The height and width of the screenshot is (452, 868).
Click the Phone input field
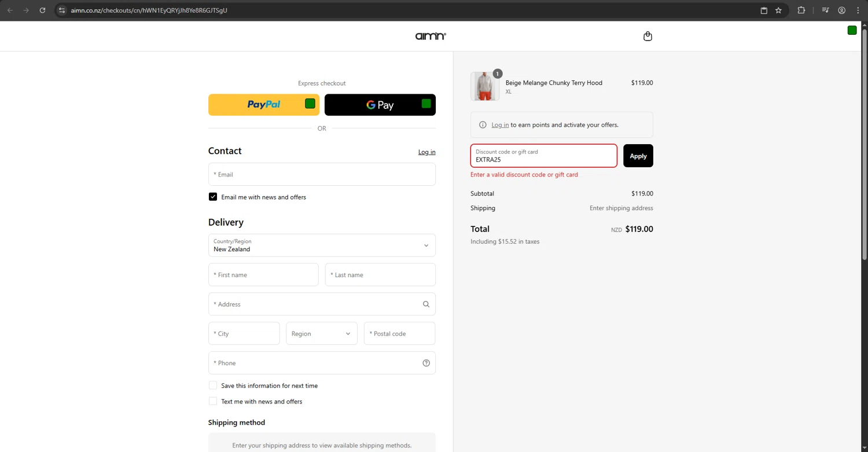click(x=322, y=363)
